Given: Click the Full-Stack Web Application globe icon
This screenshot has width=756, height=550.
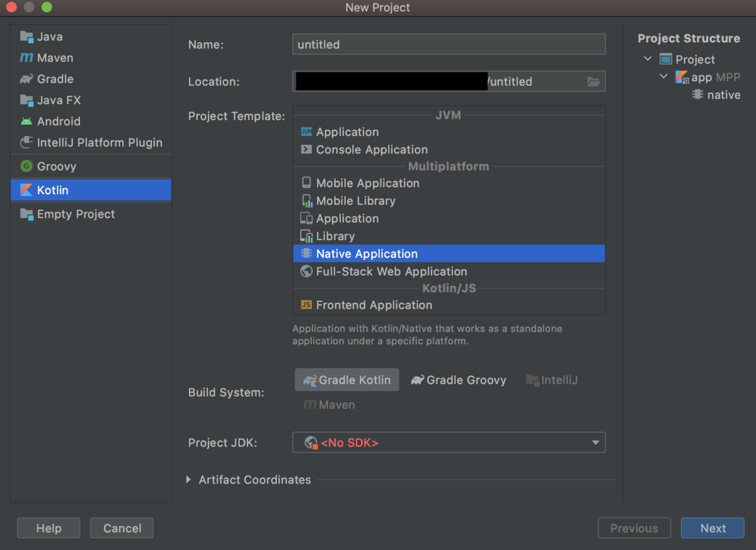Looking at the screenshot, I should tap(307, 272).
